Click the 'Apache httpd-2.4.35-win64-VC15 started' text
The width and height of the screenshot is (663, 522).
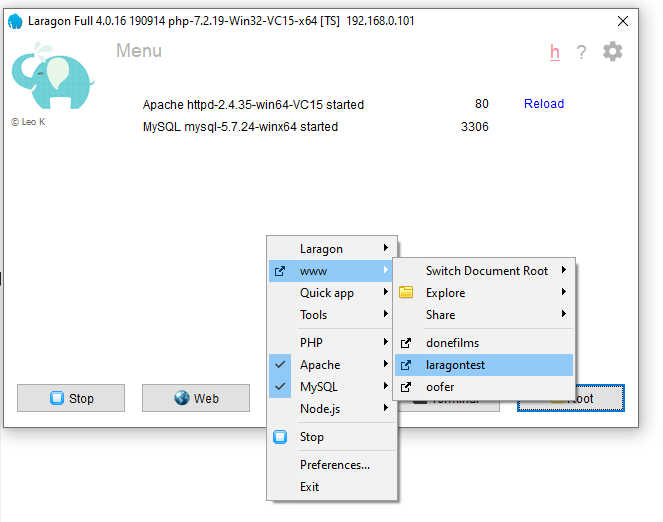click(253, 104)
